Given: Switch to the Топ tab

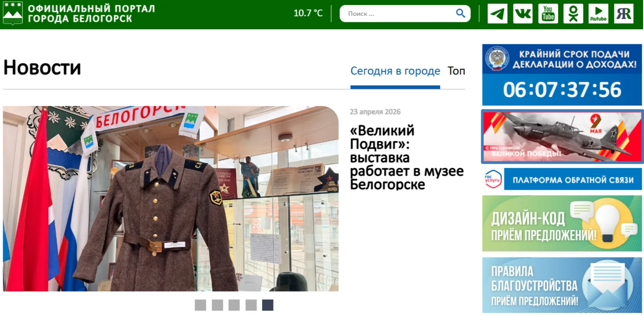Looking at the screenshot, I should (x=456, y=71).
